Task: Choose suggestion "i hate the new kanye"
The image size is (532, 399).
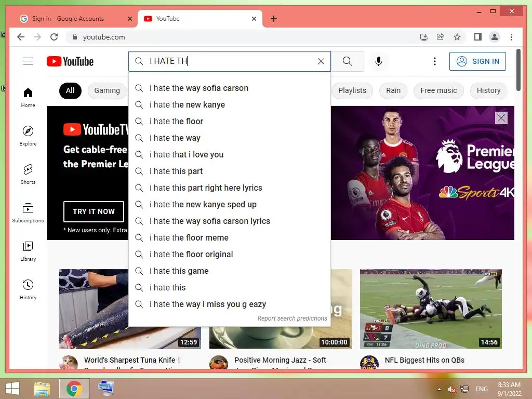Action: tap(229, 105)
